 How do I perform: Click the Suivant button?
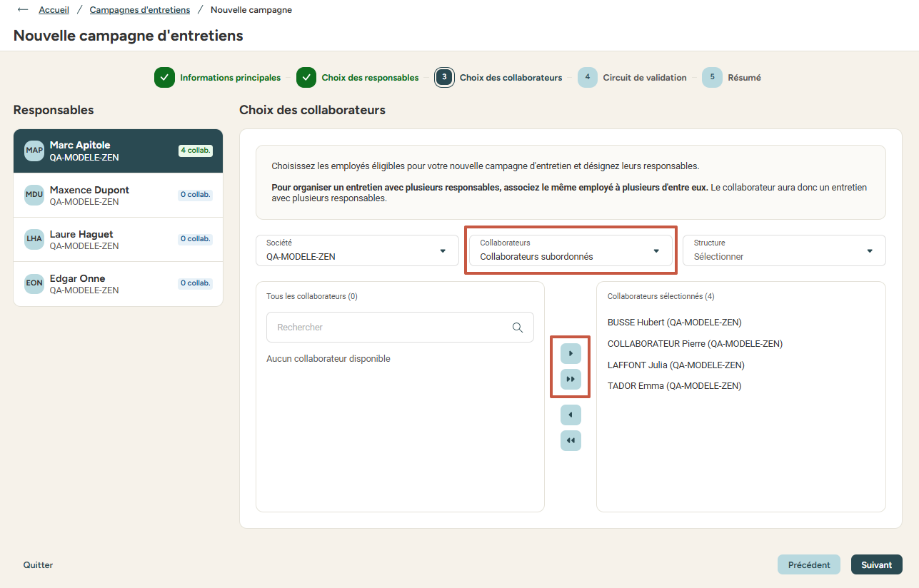point(876,564)
